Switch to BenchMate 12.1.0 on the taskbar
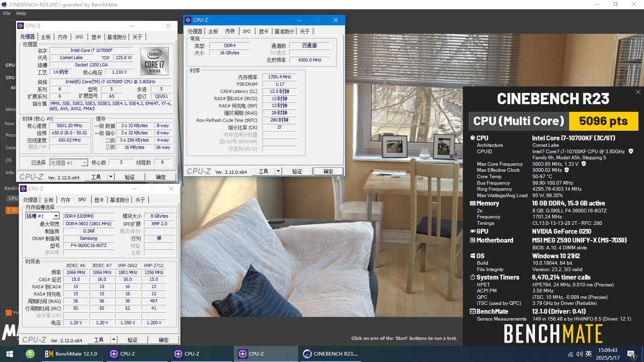This screenshot has height=362, width=644. click(x=71, y=354)
